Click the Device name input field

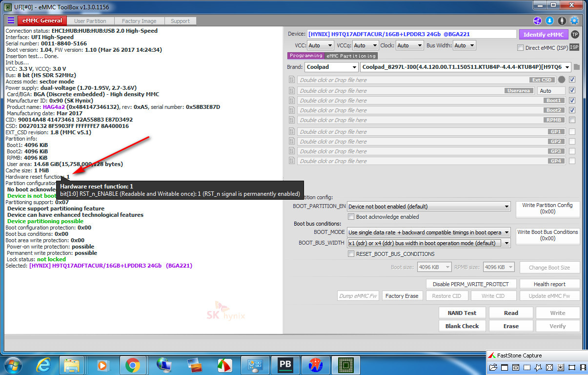coord(411,34)
